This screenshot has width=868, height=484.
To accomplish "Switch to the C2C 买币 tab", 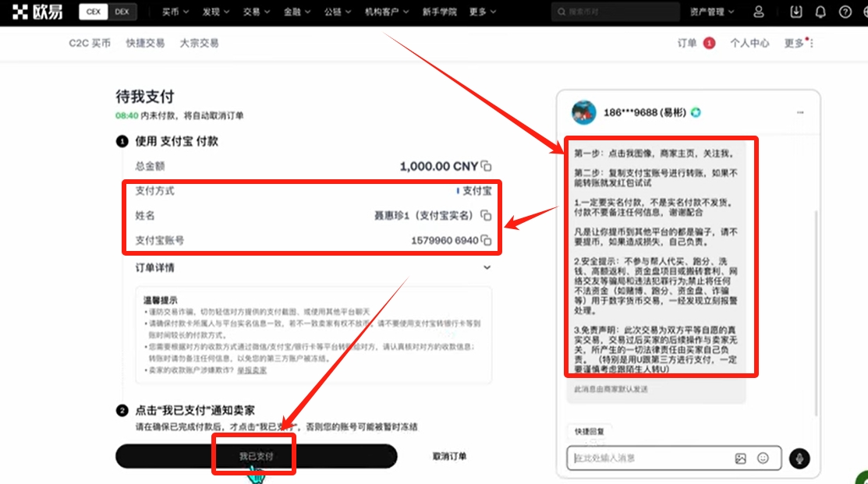I will pyautogui.click(x=90, y=43).
